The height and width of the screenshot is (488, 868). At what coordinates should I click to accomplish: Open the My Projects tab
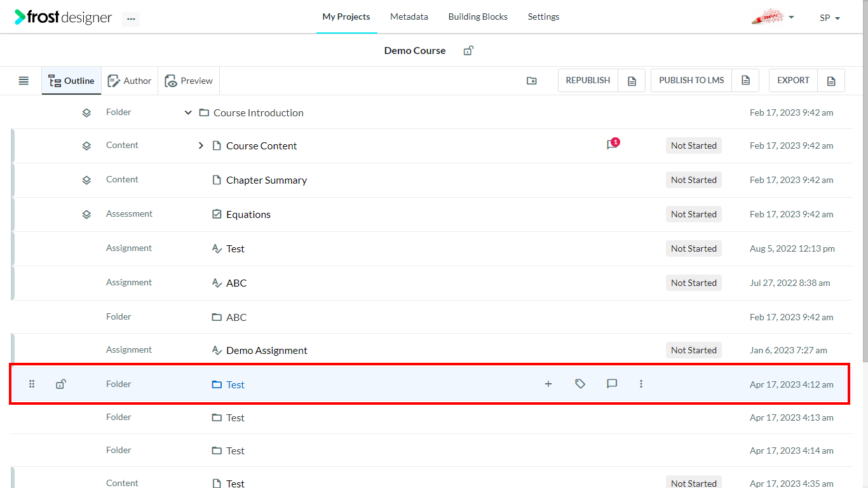coord(346,17)
